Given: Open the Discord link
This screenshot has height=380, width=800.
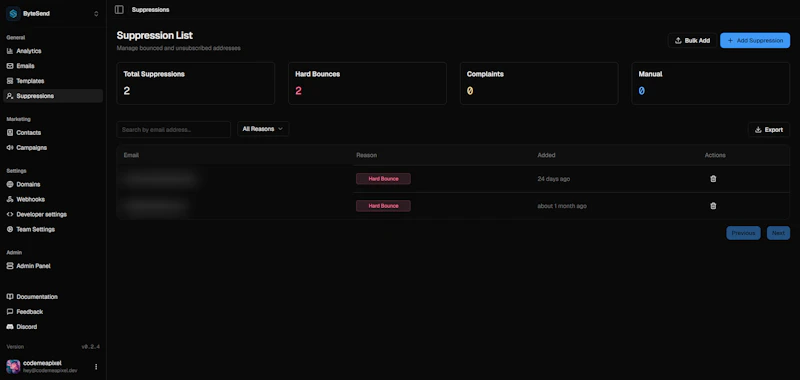Looking at the screenshot, I should point(53,326).
